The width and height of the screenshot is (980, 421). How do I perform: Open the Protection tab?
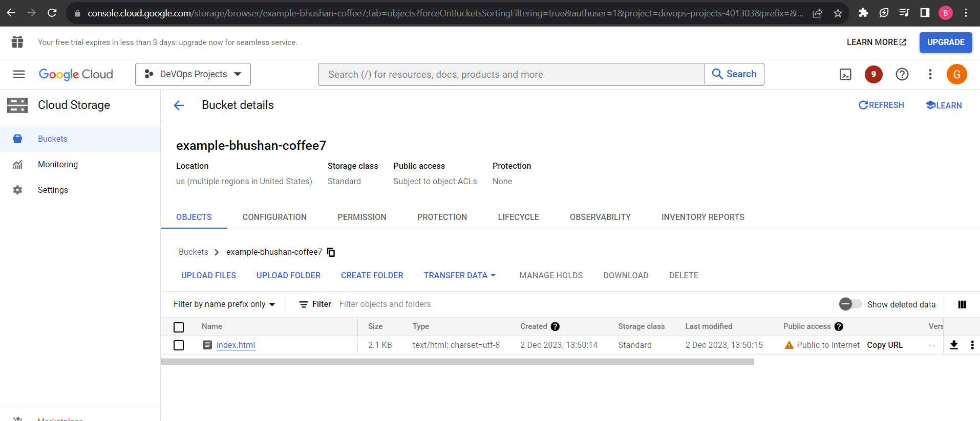point(442,217)
